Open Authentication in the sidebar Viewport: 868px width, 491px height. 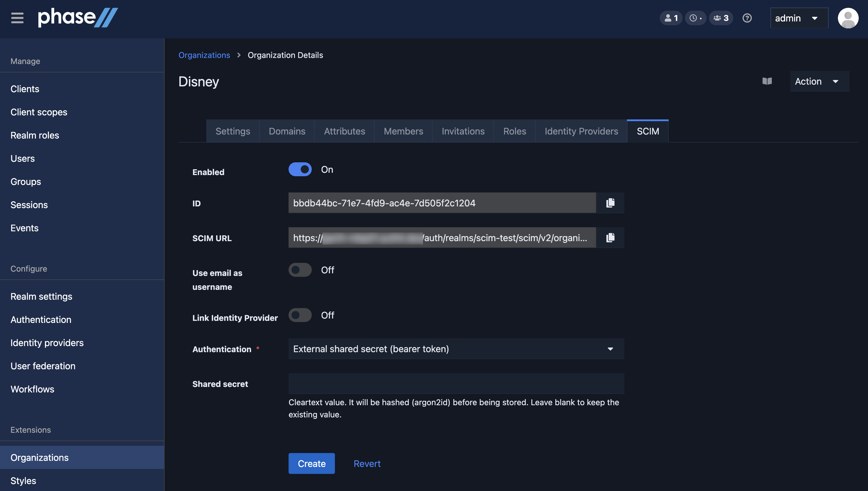coord(82,320)
